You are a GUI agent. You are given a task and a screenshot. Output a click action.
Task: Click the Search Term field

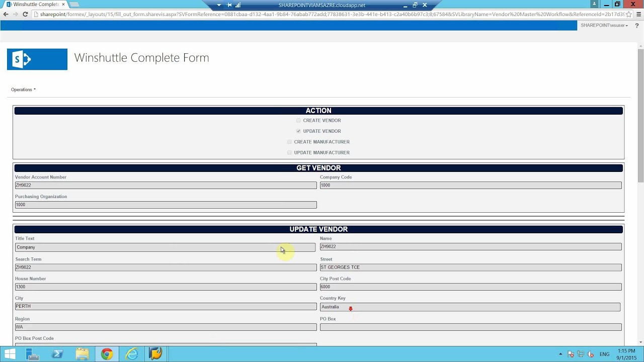point(166,267)
